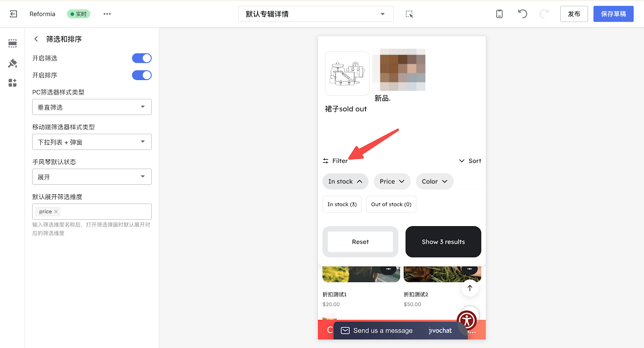
Task: Open the 默认专辑详情 page selector
Action: (x=316, y=14)
